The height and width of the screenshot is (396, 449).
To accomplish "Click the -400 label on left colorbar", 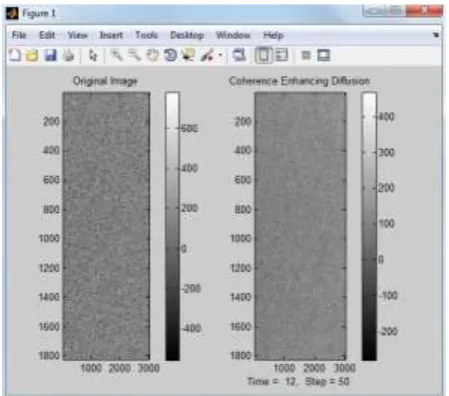I will (x=191, y=328).
